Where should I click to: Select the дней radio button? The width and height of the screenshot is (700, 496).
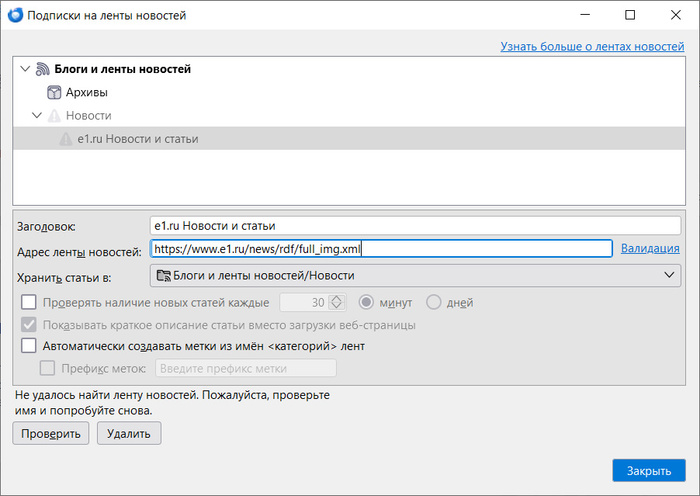(434, 302)
